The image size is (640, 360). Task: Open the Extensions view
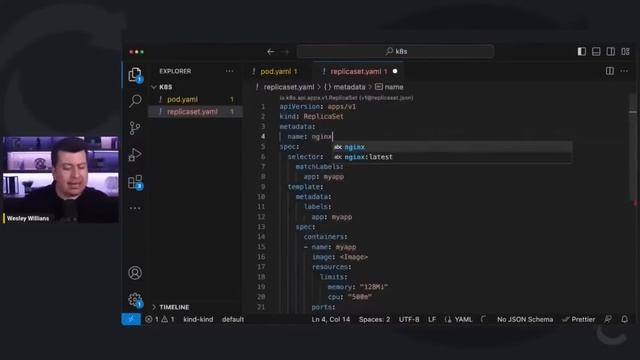135,182
